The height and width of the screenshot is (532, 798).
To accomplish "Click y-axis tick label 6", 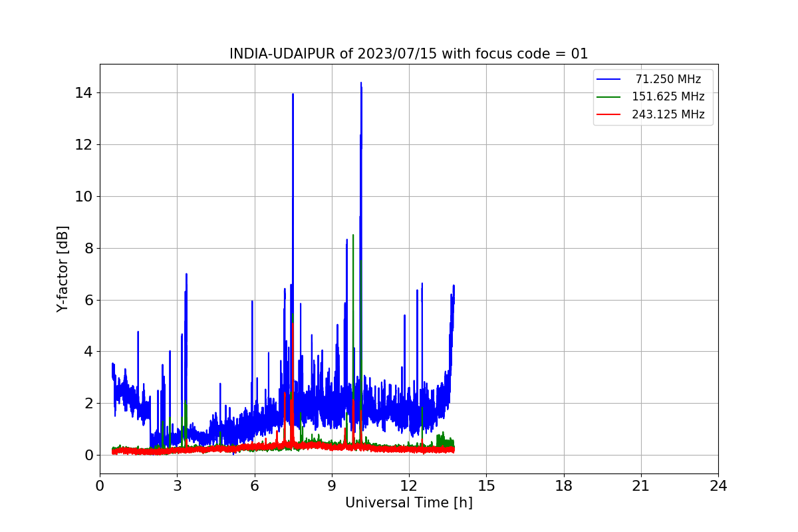I will (88, 300).
